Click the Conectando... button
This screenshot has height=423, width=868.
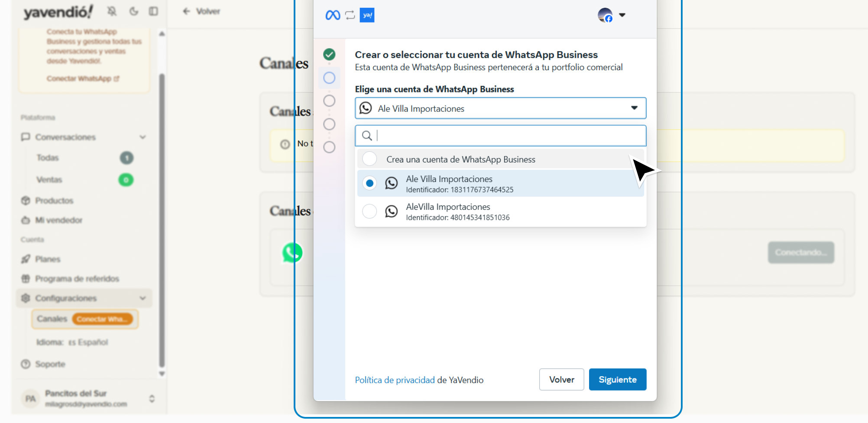tap(801, 253)
